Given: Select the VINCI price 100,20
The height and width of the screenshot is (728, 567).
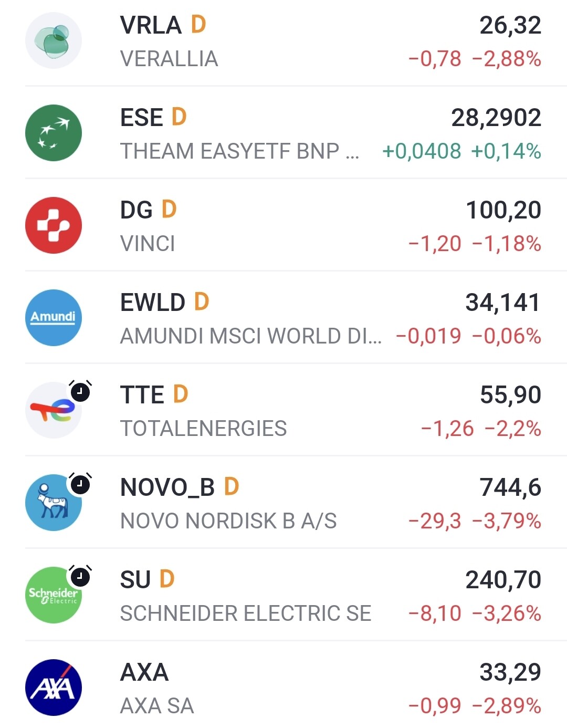Looking at the screenshot, I should [x=503, y=210].
